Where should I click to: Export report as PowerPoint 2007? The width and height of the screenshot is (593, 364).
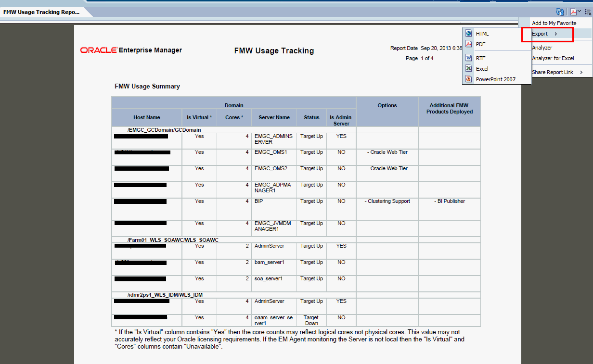pos(496,79)
